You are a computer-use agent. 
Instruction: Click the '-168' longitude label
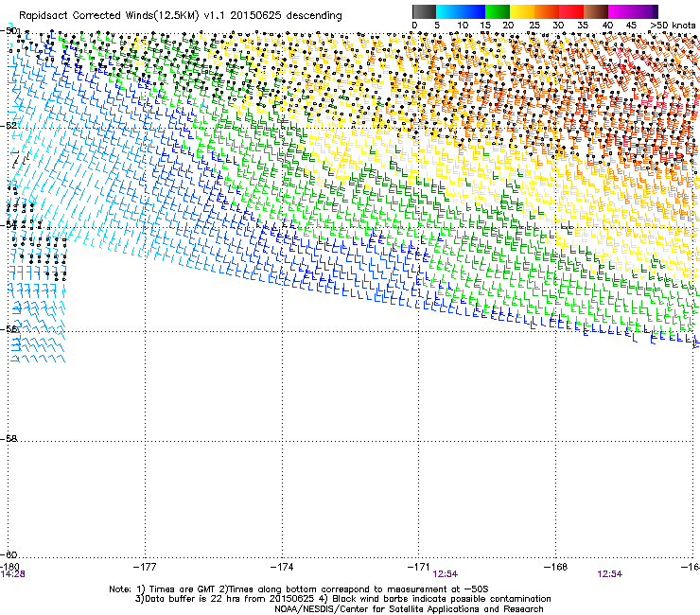556,567
